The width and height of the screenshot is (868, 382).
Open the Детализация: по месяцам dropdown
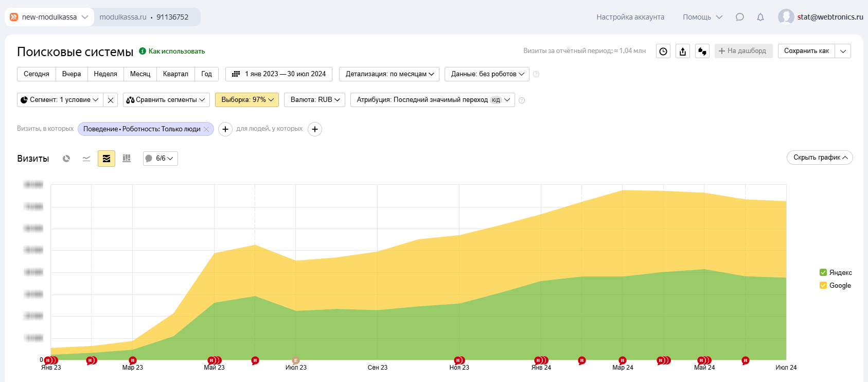click(389, 74)
